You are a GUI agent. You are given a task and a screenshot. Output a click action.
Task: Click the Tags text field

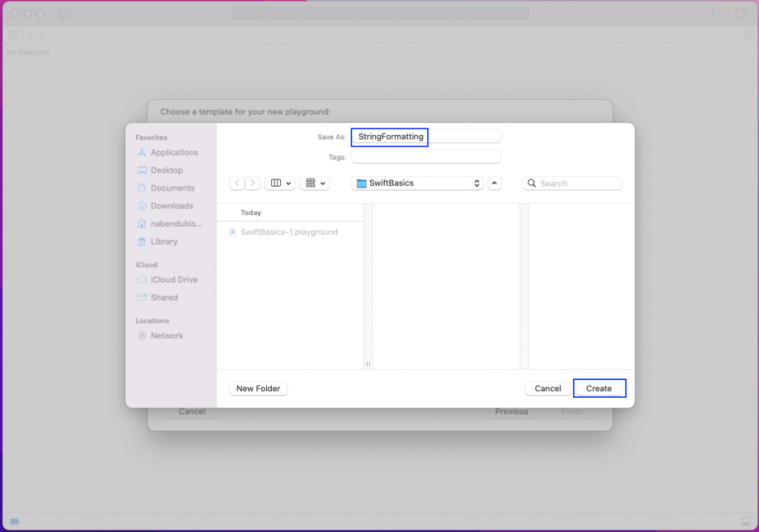pos(425,157)
